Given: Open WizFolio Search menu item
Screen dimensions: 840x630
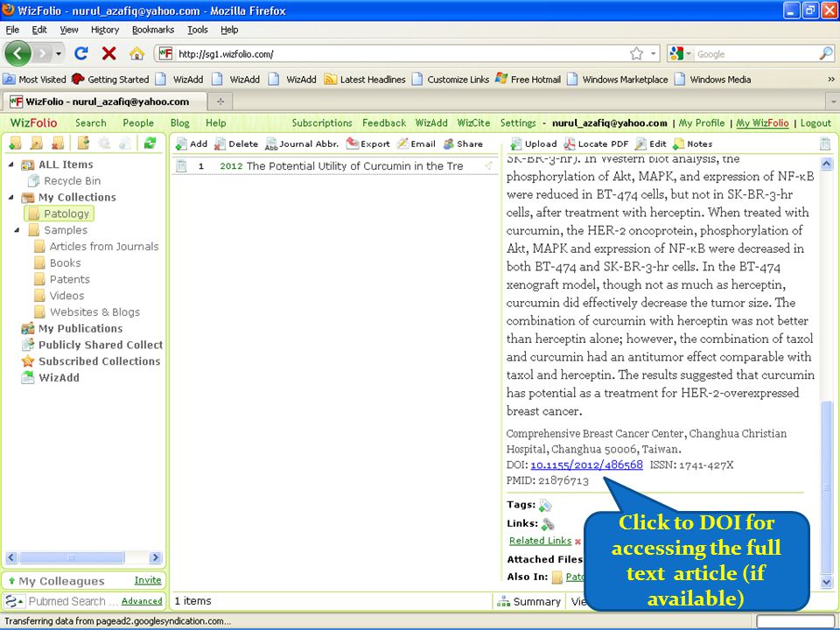Looking at the screenshot, I should click(x=90, y=122).
